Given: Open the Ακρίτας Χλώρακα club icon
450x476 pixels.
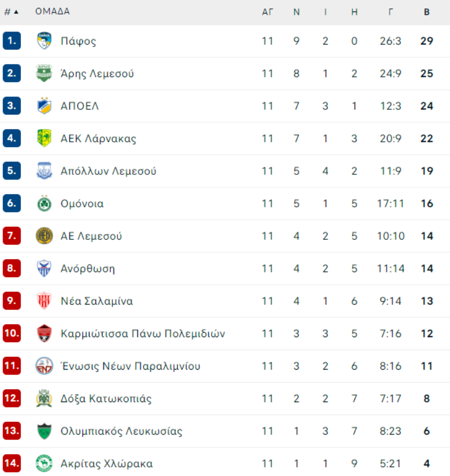Looking at the screenshot, I should [44, 463].
